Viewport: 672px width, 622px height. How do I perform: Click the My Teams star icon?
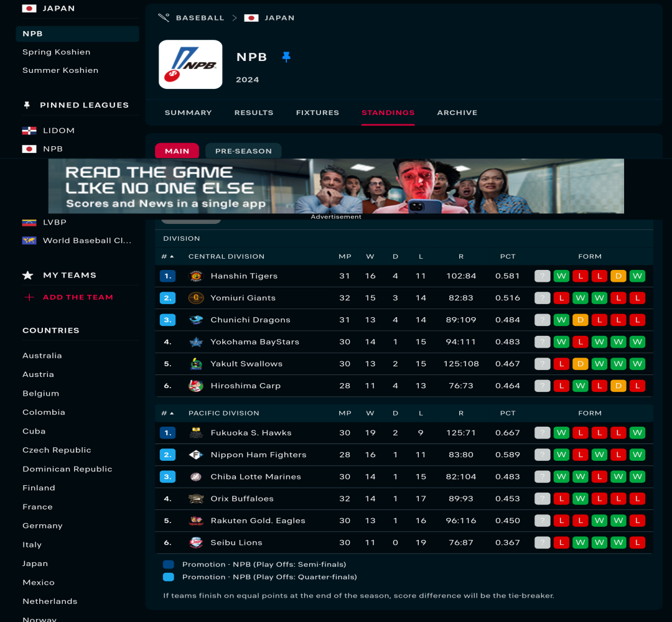pyautogui.click(x=28, y=276)
